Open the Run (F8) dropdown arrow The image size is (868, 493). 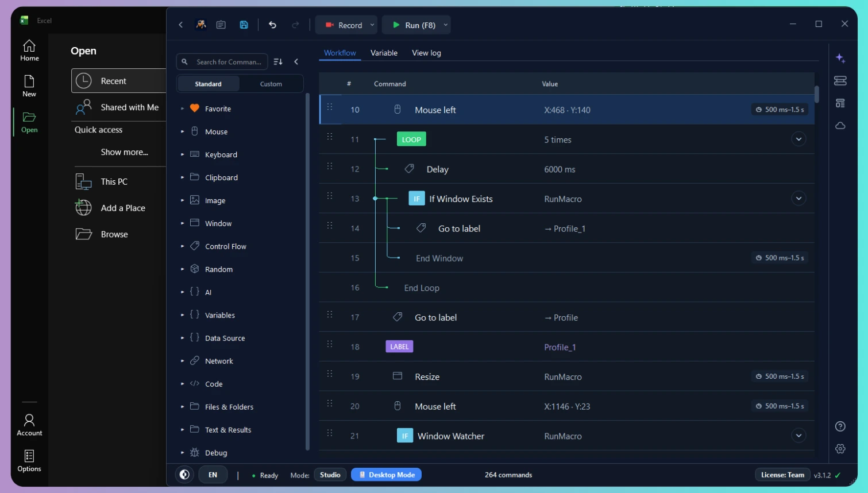[446, 25]
